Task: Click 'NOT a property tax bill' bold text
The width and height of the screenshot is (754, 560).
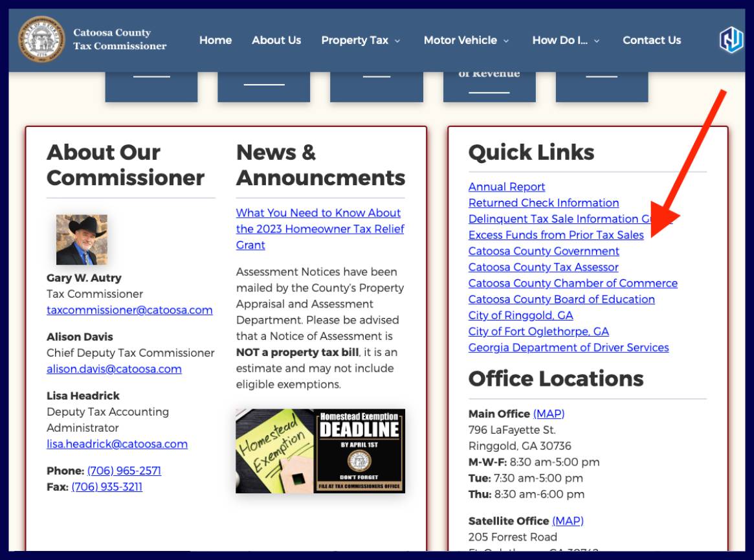Action: pos(297,352)
